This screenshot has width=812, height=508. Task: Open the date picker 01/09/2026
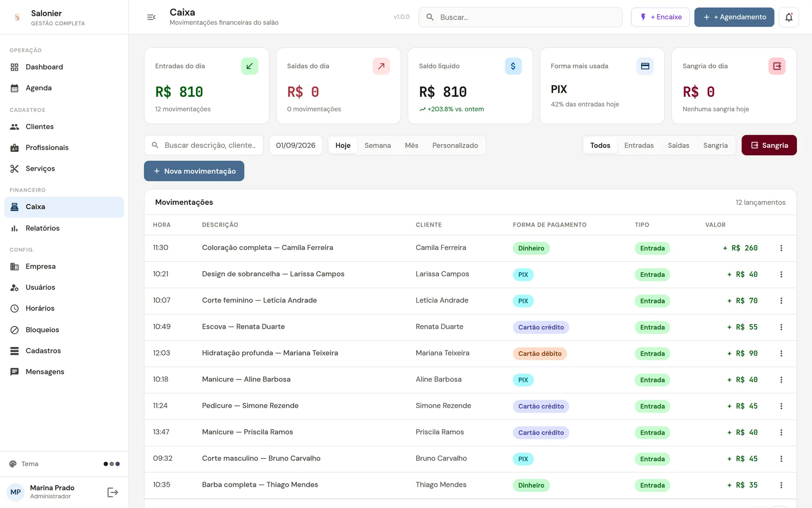(296, 145)
